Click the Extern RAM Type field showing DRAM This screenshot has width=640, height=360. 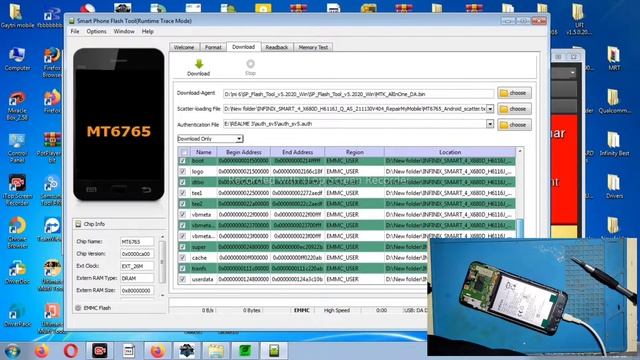point(137,278)
